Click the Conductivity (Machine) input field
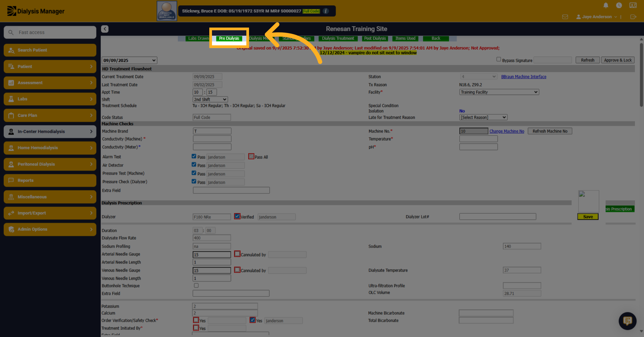The image size is (644, 337). pos(212,139)
